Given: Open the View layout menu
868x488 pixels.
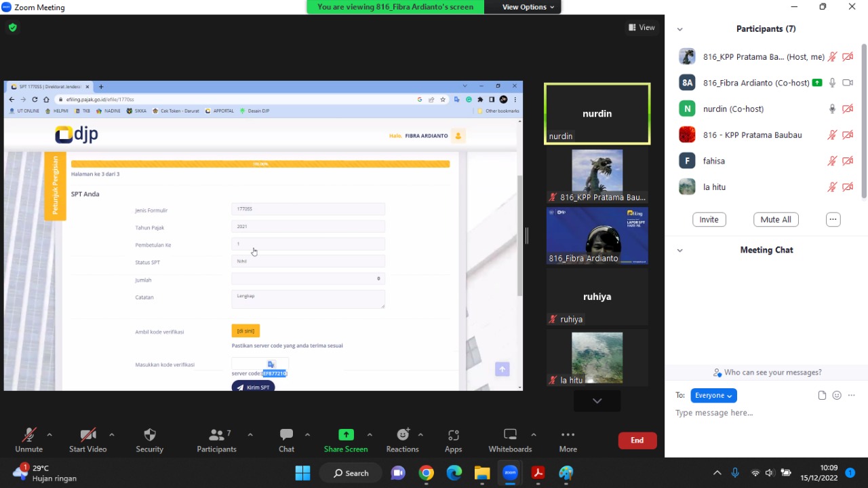Looking at the screenshot, I should click(642, 28).
